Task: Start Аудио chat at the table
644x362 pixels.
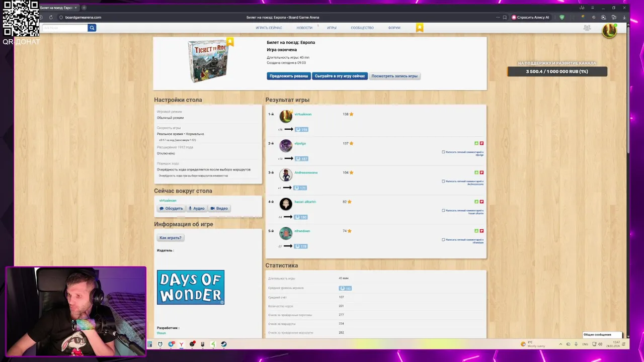Action: [x=196, y=208]
